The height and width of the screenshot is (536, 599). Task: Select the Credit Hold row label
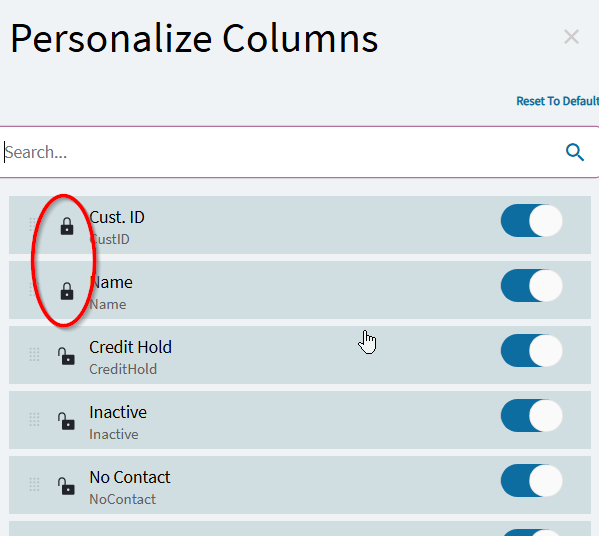click(130, 347)
